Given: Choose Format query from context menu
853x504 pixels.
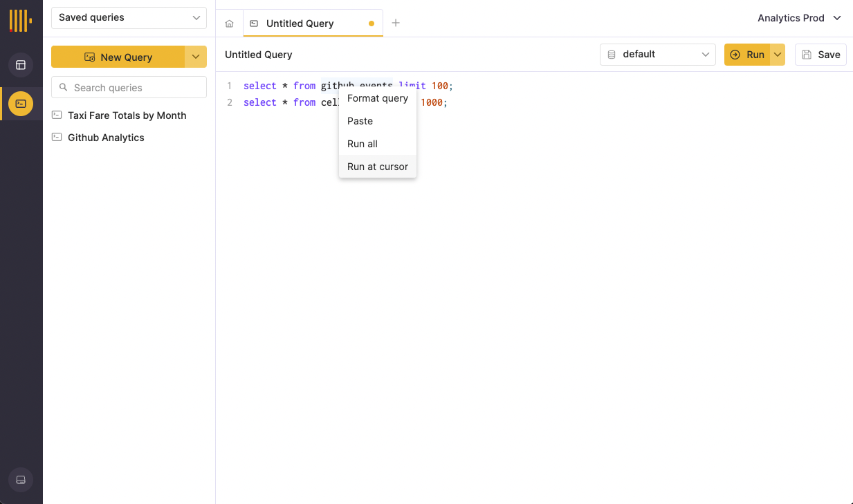Looking at the screenshot, I should (378, 98).
